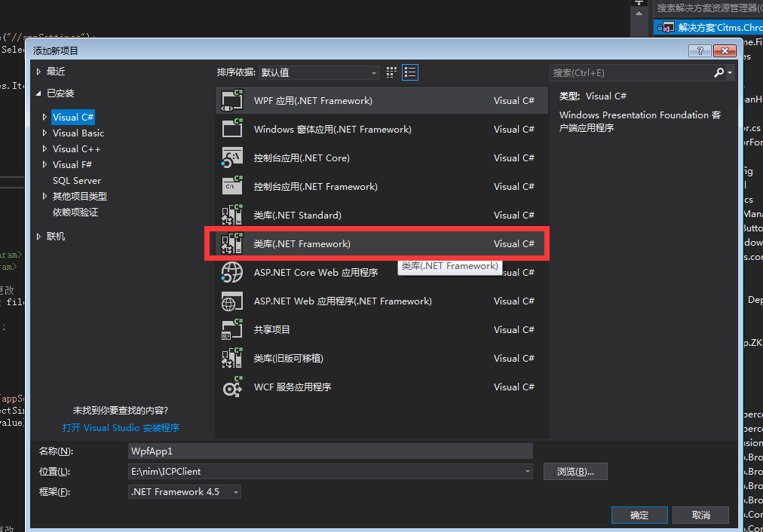Click the 确定 button
Image resolution: width=763 pixels, height=532 pixels.
pyautogui.click(x=639, y=515)
